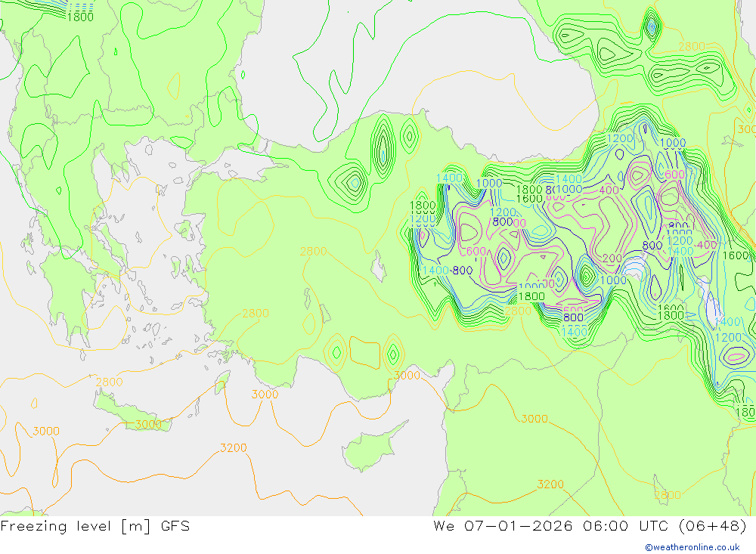Click the 'We 07-01-2026 06:00 UTC (06+48)' timestamp
This screenshot has width=756, height=554.
click(590, 526)
